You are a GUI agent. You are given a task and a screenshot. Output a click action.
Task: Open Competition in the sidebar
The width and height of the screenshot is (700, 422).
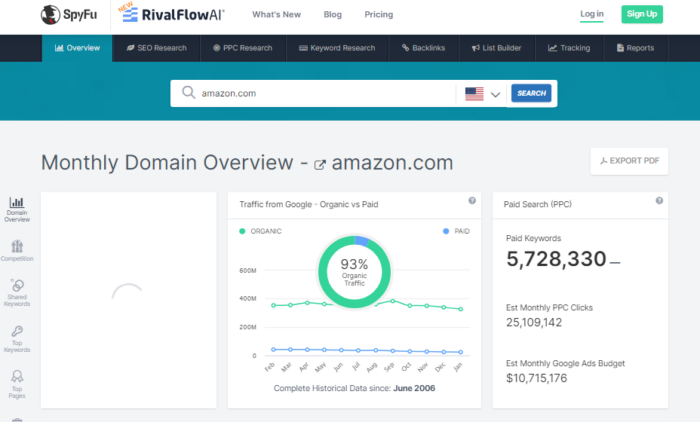17,251
